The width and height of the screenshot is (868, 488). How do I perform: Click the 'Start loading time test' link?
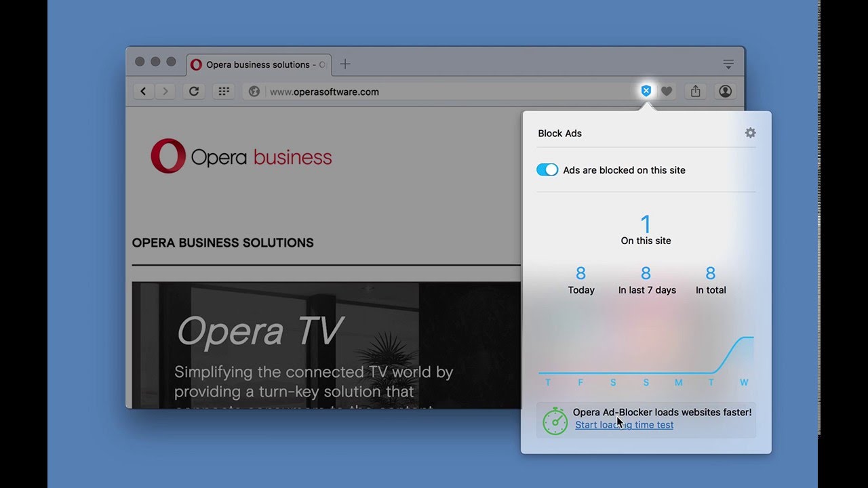click(x=624, y=424)
